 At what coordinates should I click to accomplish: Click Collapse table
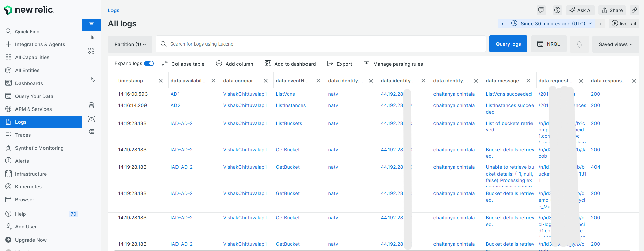pos(183,64)
